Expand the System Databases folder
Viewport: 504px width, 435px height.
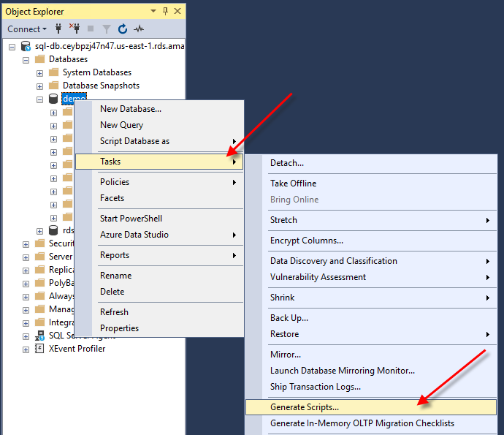40,72
